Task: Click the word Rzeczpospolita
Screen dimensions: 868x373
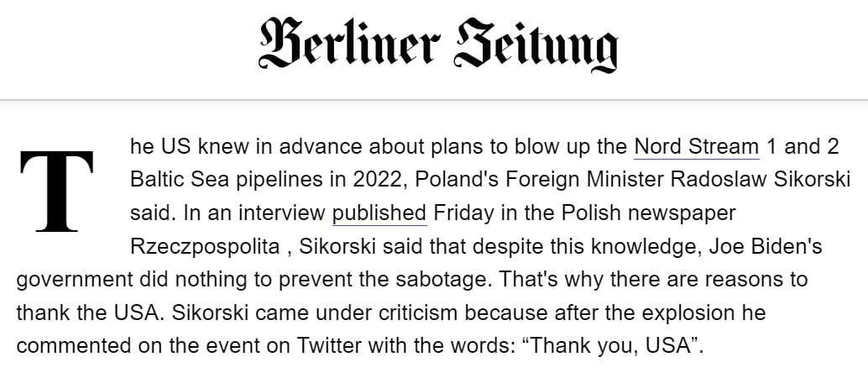Action: pyautogui.click(x=203, y=246)
